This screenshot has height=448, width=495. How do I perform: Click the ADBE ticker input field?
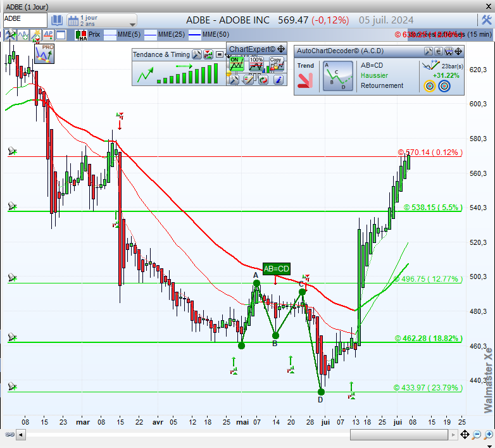[25, 20]
